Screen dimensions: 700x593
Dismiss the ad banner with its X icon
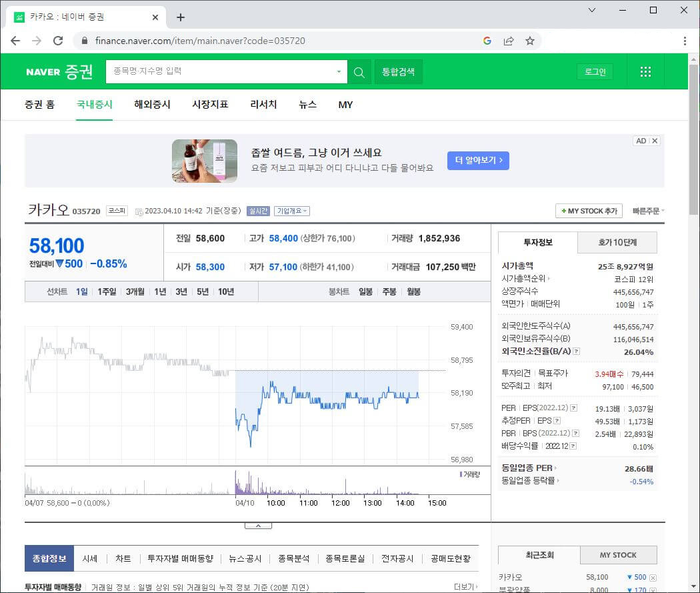(655, 141)
